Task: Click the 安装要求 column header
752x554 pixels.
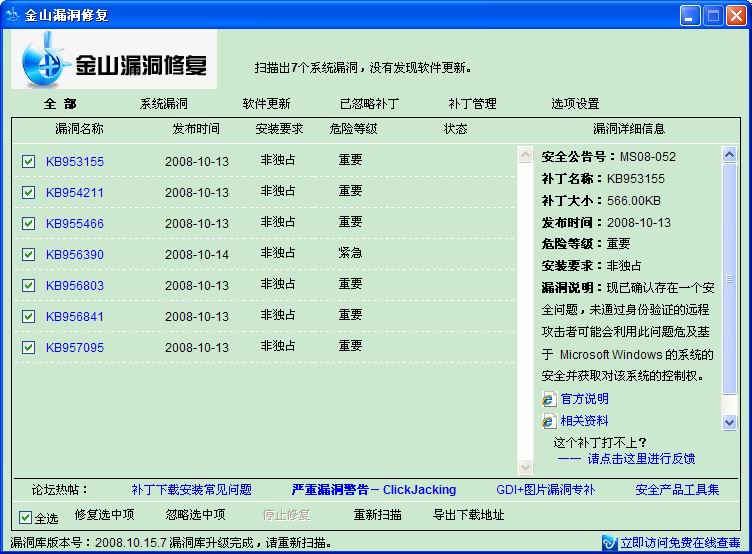Action: pyautogui.click(x=279, y=129)
